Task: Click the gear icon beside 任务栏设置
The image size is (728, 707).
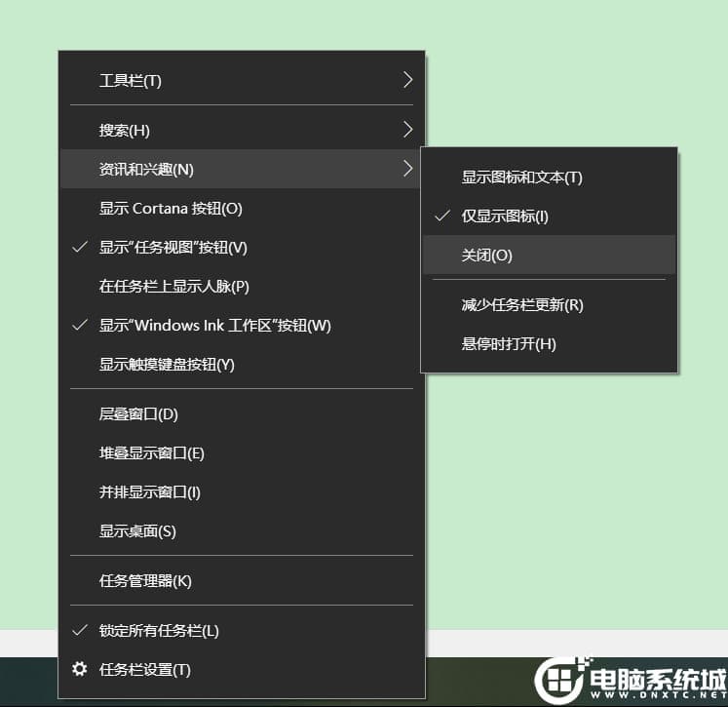Action: coord(79,669)
